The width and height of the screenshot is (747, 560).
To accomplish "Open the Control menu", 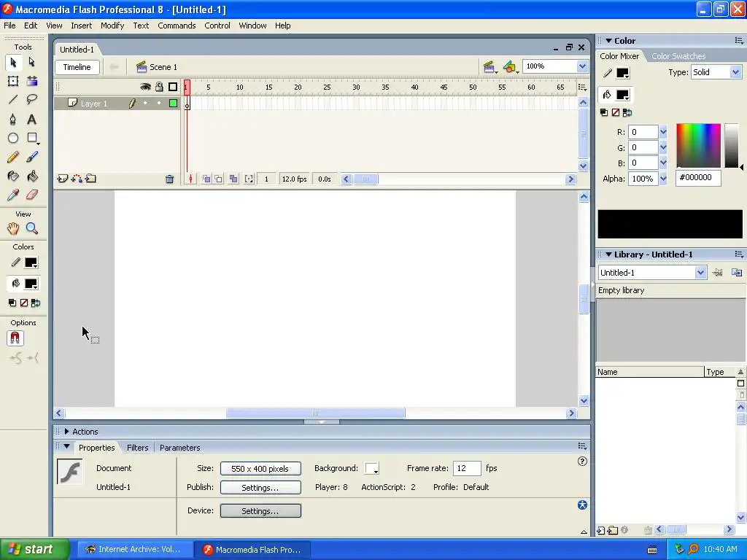I will point(217,26).
